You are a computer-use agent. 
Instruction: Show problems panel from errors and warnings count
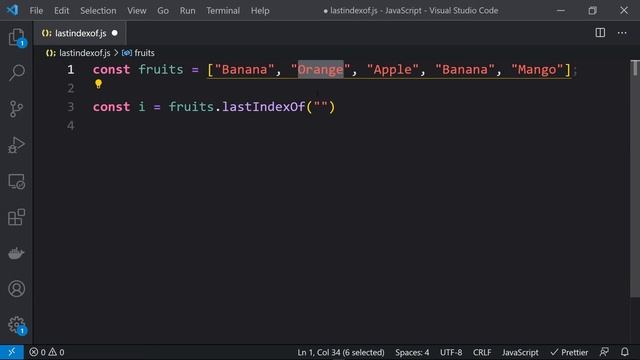click(x=47, y=352)
